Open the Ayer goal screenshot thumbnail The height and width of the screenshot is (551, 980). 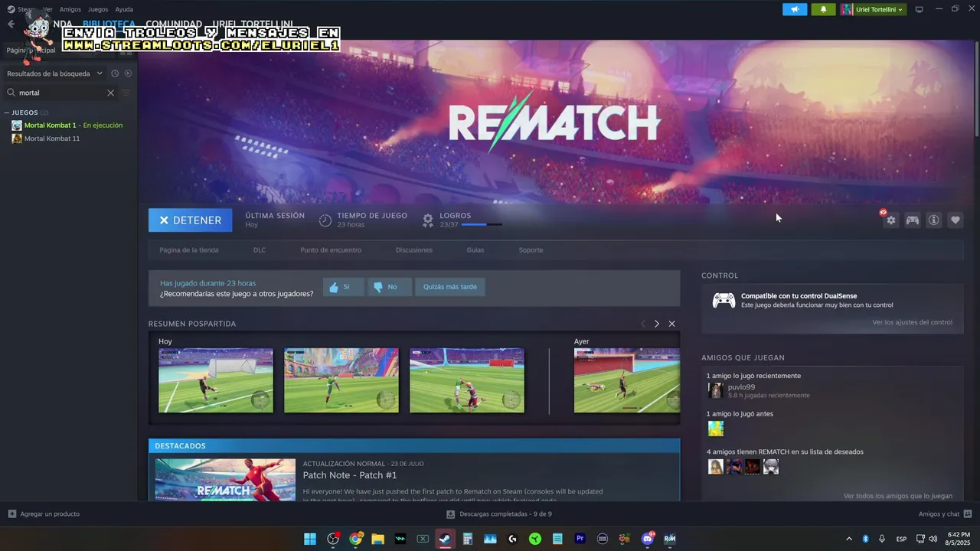627,380
